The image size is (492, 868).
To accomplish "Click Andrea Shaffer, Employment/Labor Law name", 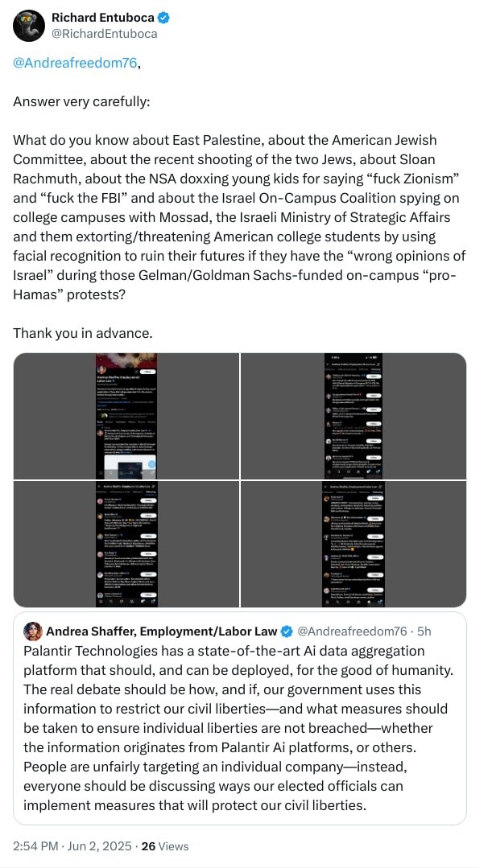I will (161, 631).
